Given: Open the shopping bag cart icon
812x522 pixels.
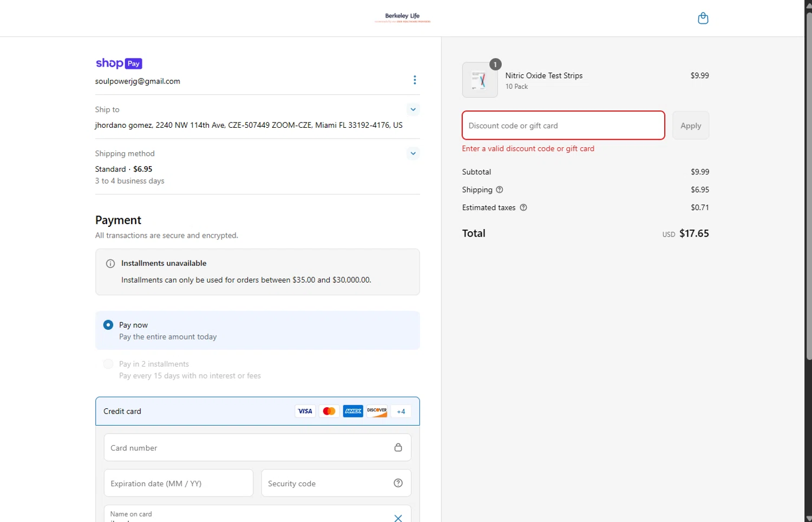Looking at the screenshot, I should coord(703,18).
